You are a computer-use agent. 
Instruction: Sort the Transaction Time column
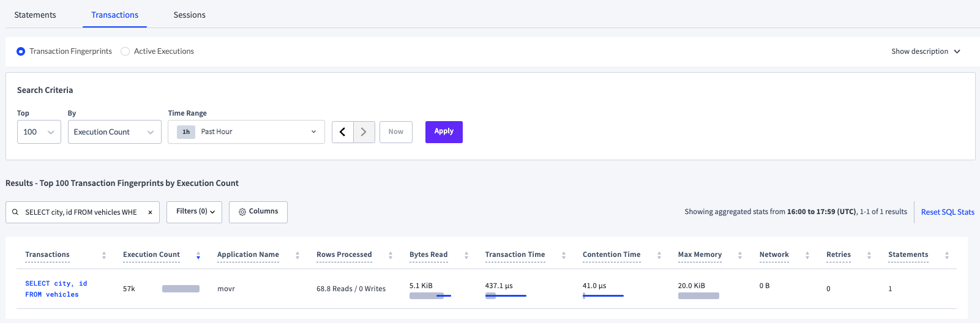(564, 256)
